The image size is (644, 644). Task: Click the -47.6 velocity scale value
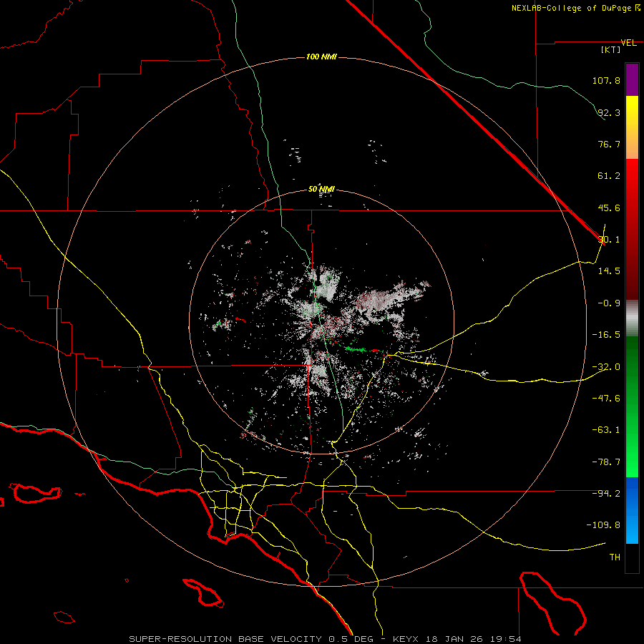coord(606,398)
